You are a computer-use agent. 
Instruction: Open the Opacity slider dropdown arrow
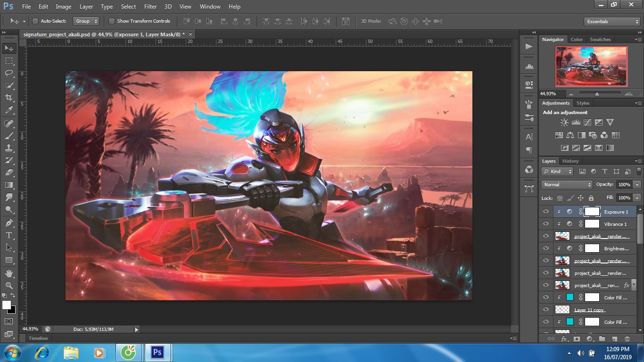(637, 185)
